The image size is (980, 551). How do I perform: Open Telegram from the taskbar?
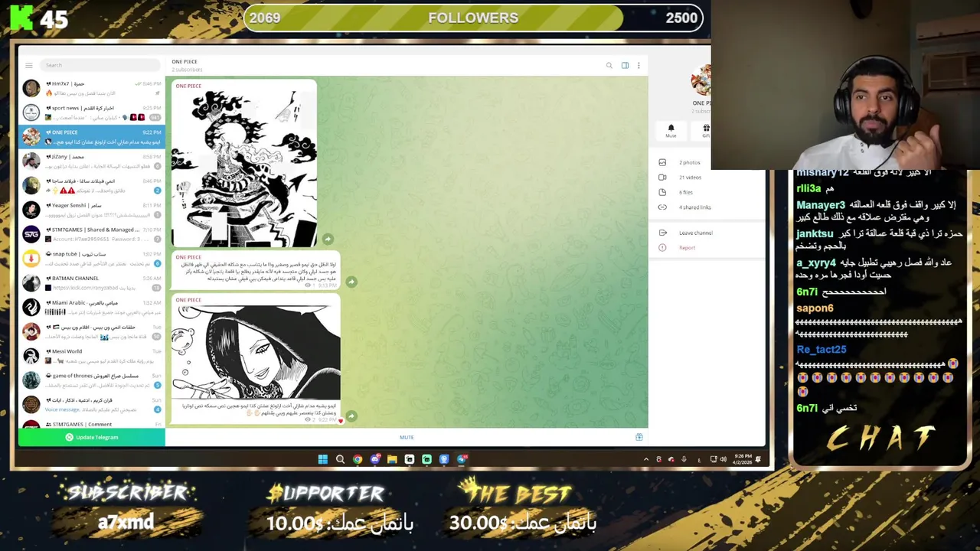(x=462, y=459)
